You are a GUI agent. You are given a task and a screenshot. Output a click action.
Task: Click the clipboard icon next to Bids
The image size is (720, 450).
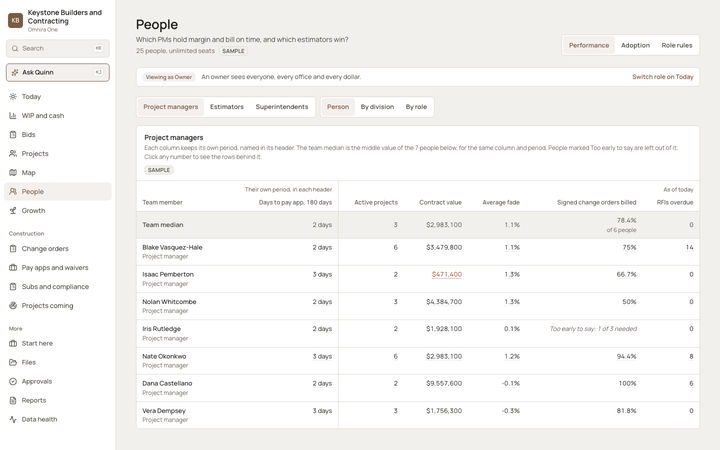point(13,135)
